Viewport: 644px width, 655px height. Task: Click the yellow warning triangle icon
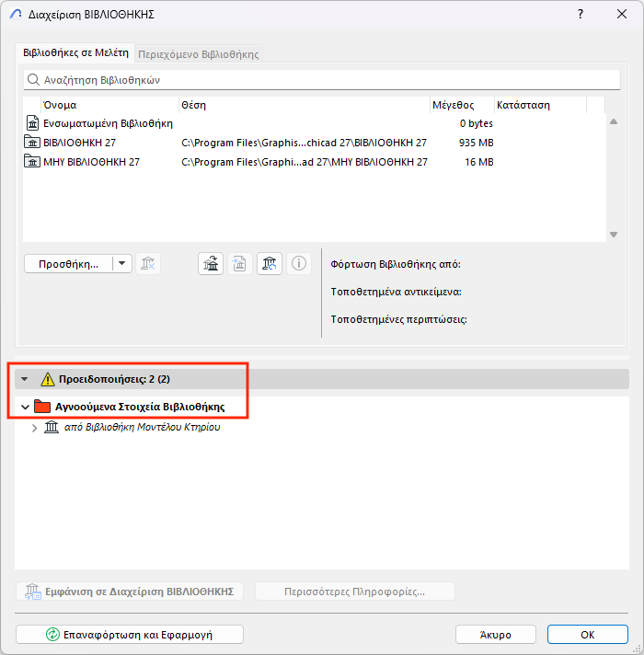[x=48, y=379]
